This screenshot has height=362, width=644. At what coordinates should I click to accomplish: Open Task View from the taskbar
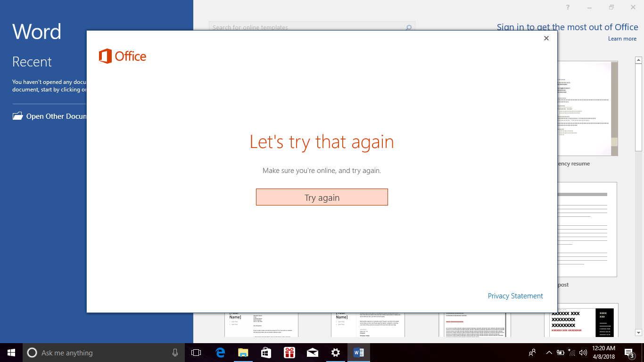[x=196, y=353]
